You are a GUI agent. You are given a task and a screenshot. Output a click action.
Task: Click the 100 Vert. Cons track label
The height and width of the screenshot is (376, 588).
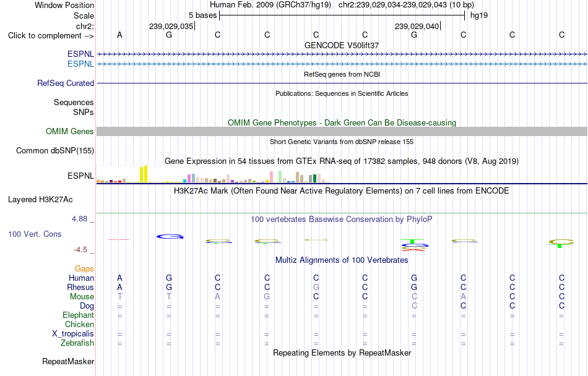(x=35, y=234)
